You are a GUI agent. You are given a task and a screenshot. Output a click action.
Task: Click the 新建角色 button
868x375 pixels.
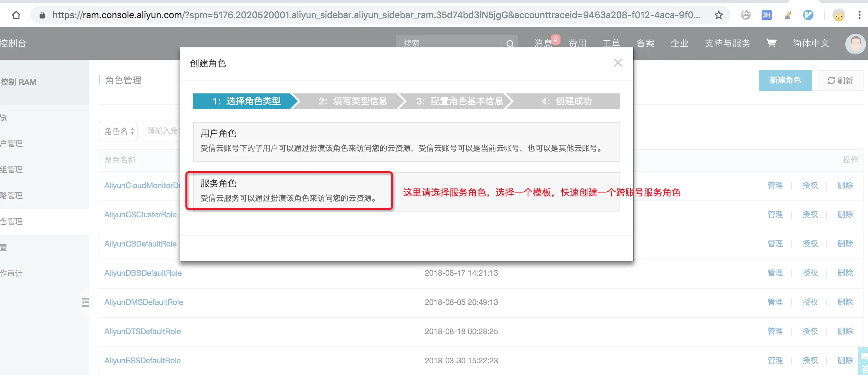pyautogui.click(x=785, y=80)
